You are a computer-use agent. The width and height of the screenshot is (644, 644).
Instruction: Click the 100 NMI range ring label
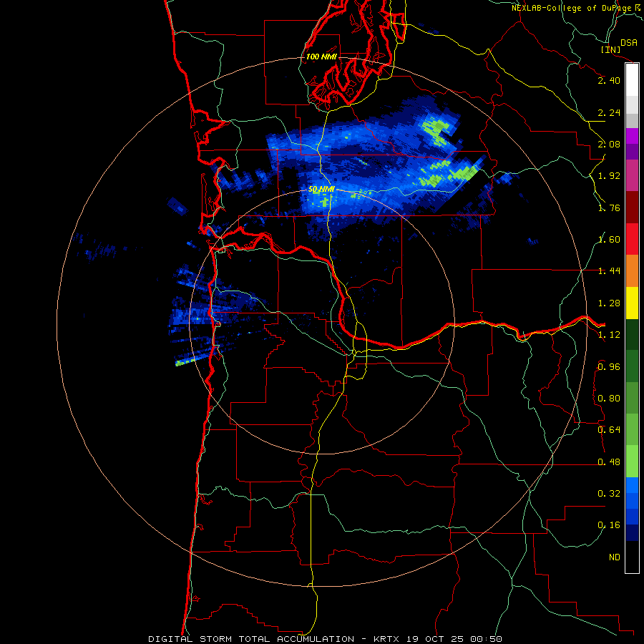click(x=321, y=57)
